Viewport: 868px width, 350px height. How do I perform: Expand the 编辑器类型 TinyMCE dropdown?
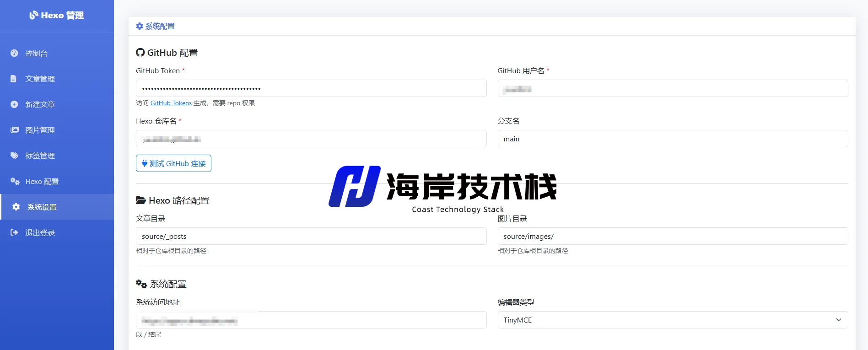[673, 320]
